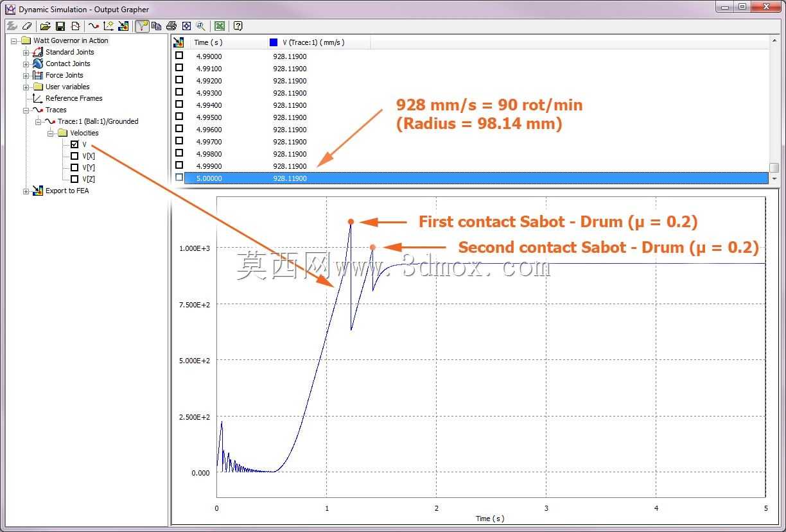Select the Velocities tree item
The width and height of the screenshot is (786, 532).
(x=84, y=133)
